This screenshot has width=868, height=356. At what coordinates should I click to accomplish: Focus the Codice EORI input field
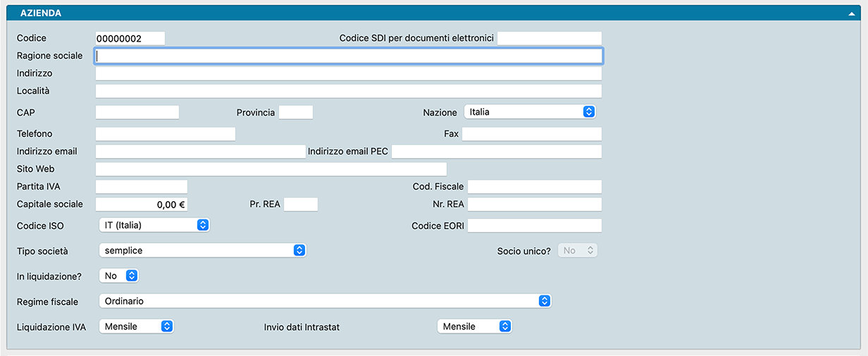coord(535,225)
